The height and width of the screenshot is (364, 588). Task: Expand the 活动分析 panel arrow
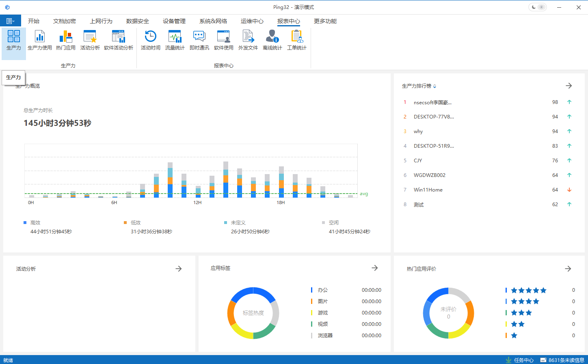pyautogui.click(x=179, y=269)
